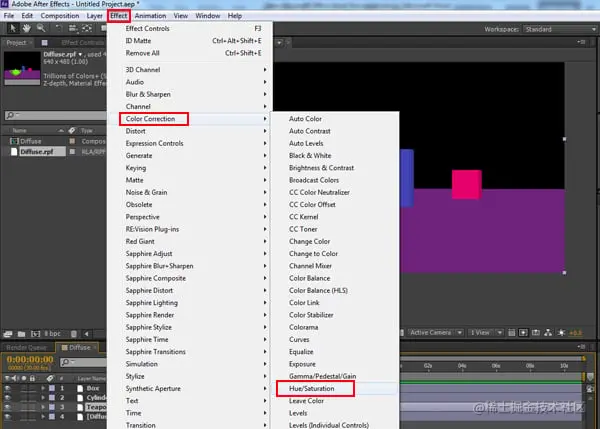
Task: Toggle visibility eye of Box layer
Action: (x=7, y=388)
